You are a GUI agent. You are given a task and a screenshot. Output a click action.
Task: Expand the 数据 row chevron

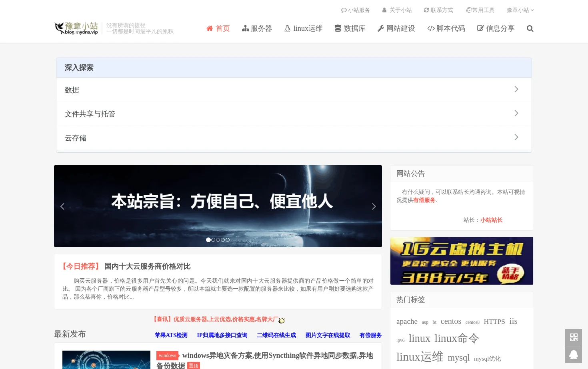[516, 89]
